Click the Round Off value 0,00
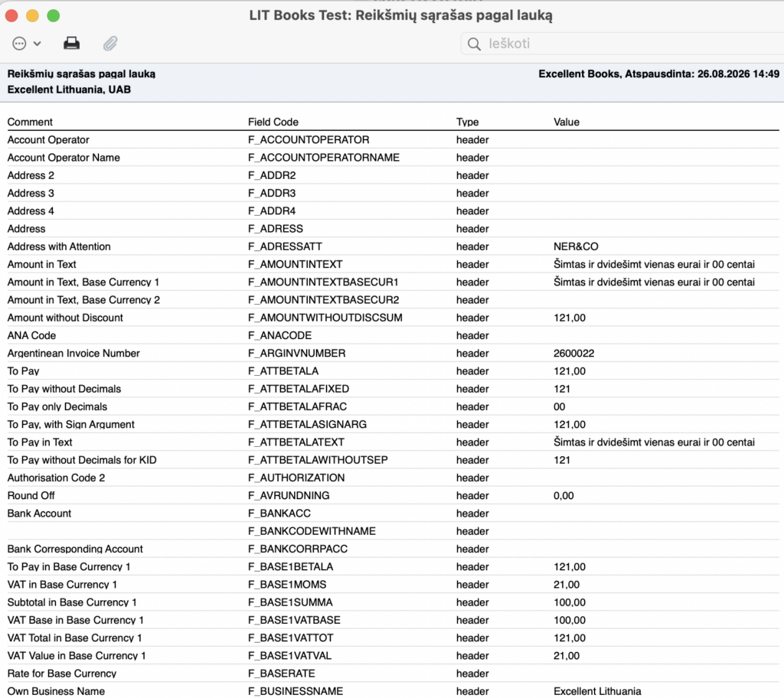Screen dimensions: 784x698 tap(563, 496)
